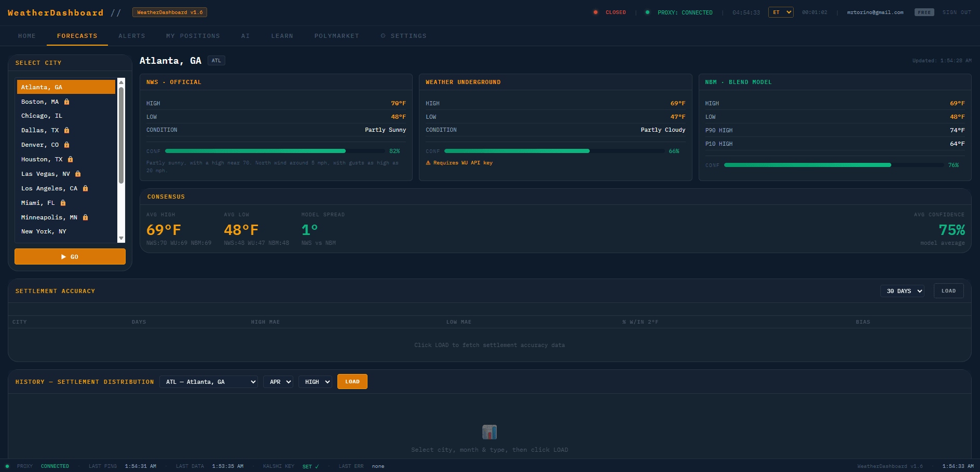Click the checkmark beside KALSHI KEY SET
This screenshot has height=472, width=980.
click(316, 466)
